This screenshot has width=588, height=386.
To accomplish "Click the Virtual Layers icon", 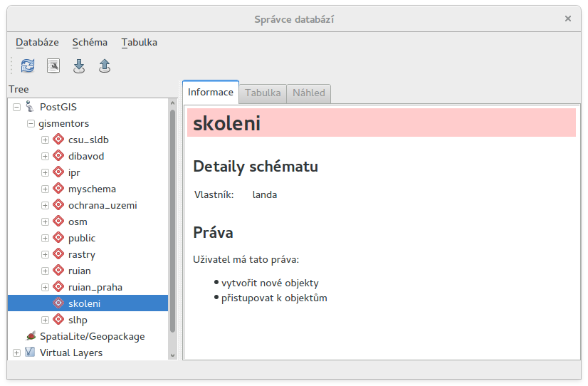I will (30, 353).
